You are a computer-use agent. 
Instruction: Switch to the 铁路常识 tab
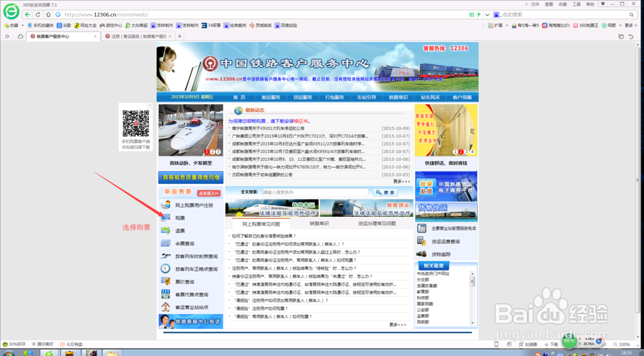pos(319,223)
